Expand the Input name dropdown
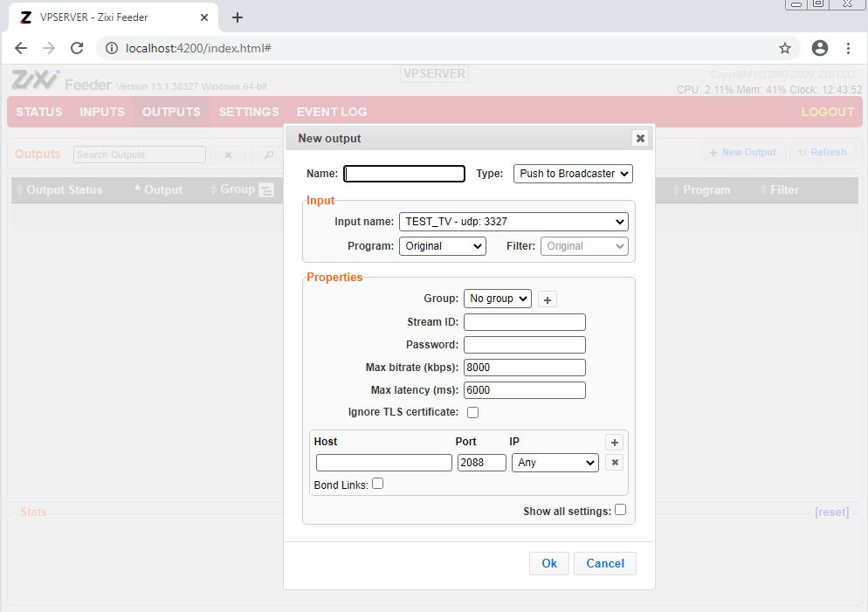This screenshot has height=612, width=868. pos(513,222)
